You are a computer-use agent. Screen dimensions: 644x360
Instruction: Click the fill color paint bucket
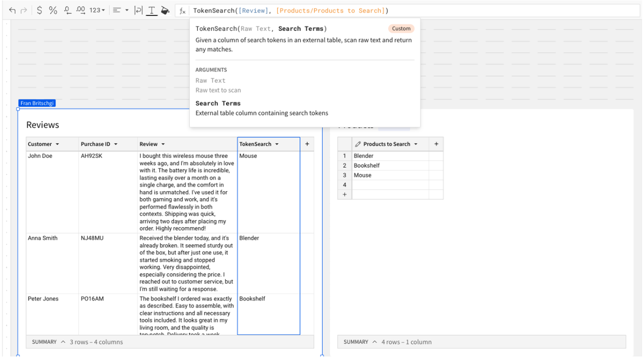click(x=165, y=10)
